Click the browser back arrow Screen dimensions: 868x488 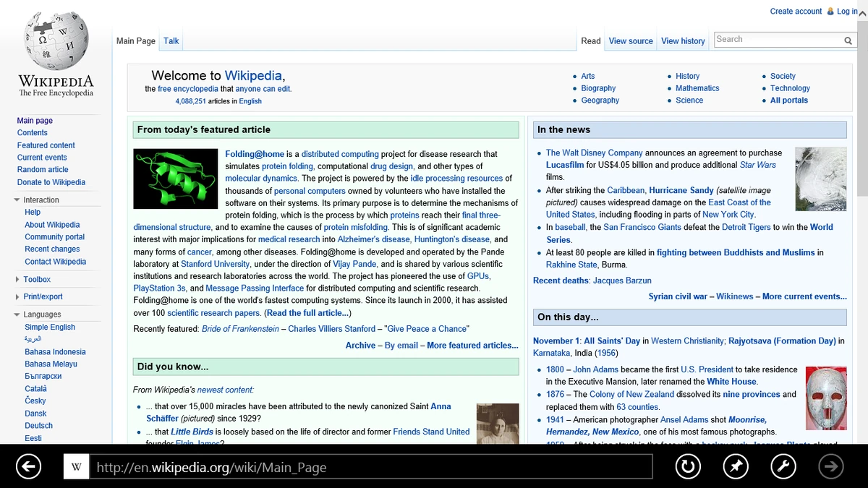click(x=28, y=466)
